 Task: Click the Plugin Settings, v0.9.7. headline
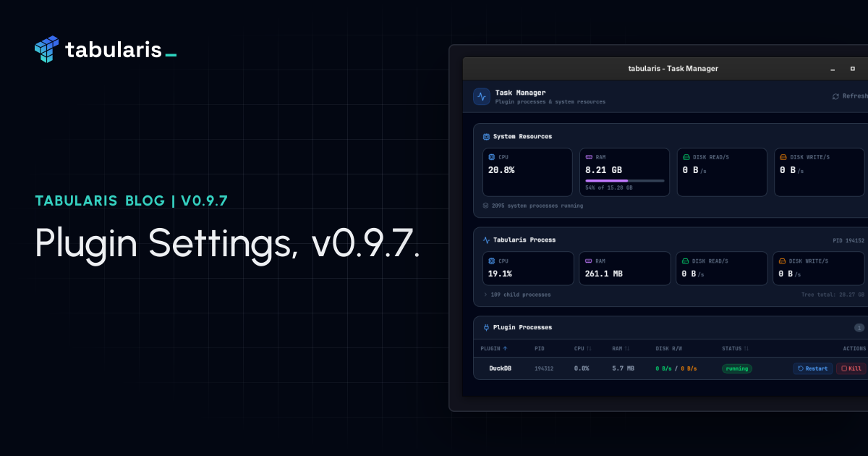[x=227, y=242]
